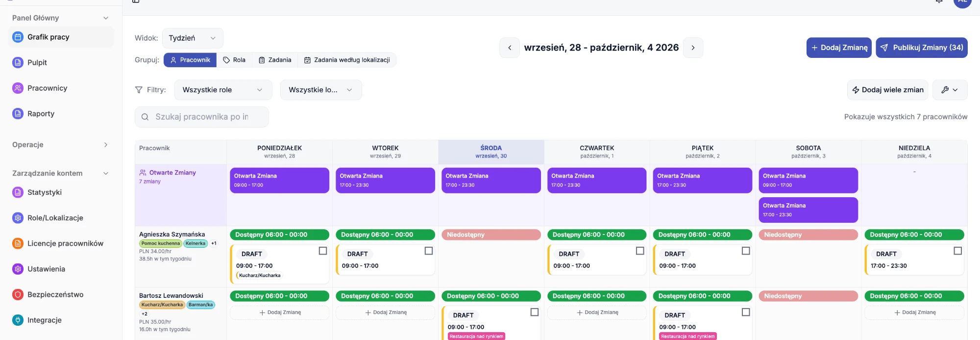Screen dimensions: 980x340
Task: Group the schedule by Rola
Action: click(x=234, y=60)
